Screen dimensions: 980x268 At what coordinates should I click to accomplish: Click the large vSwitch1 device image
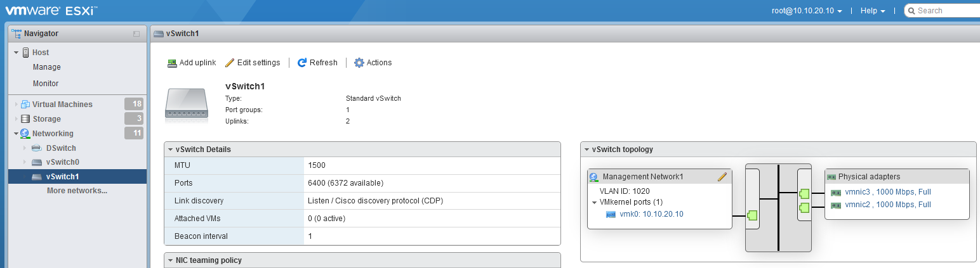pos(186,103)
